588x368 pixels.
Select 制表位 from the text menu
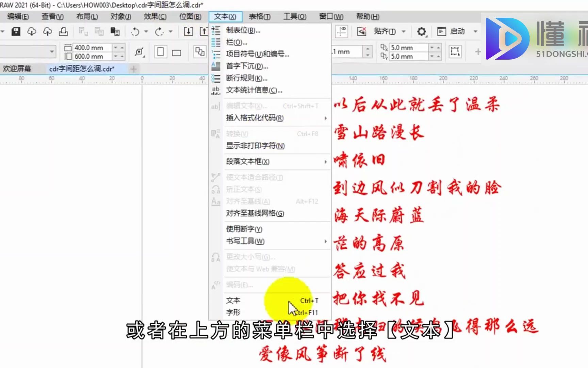(x=243, y=30)
